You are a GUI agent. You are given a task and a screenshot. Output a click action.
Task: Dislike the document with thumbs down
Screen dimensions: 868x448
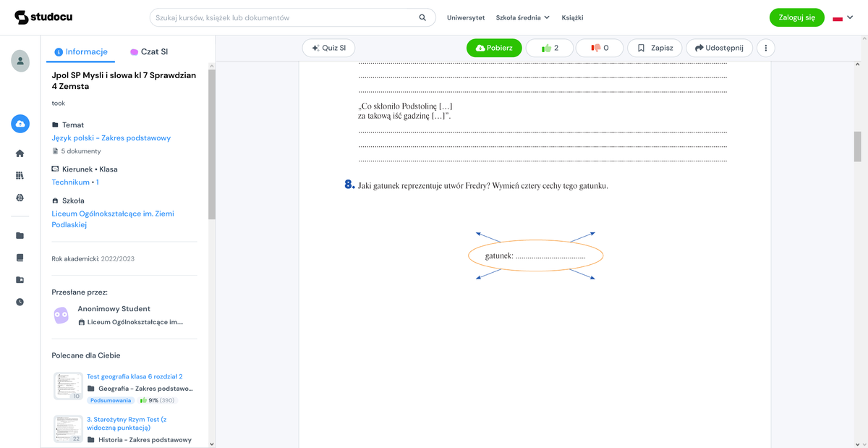coord(600,48)
